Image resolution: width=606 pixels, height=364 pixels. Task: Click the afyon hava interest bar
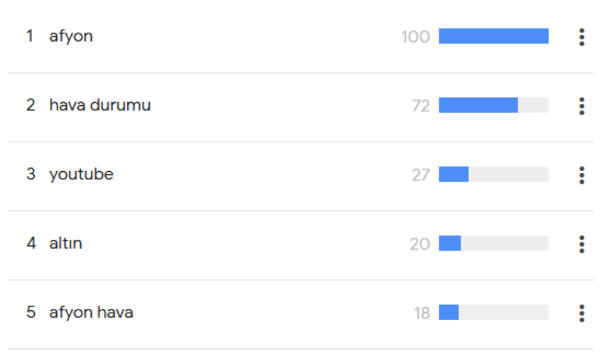tap(493, 312)
